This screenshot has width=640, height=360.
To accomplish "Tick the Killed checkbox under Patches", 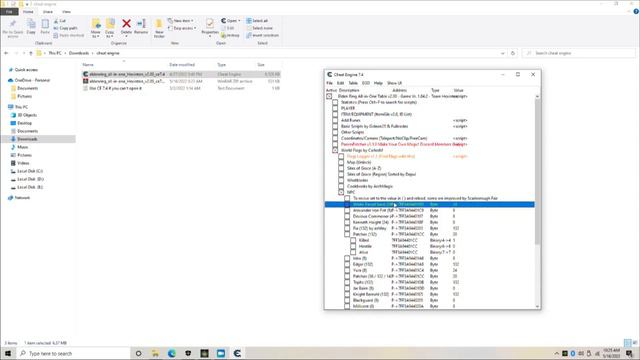I will 353,240.
